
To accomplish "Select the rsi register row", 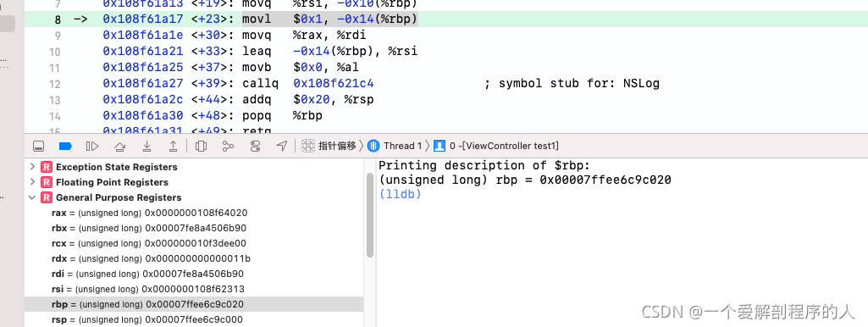I will click(x=194, y=290).
